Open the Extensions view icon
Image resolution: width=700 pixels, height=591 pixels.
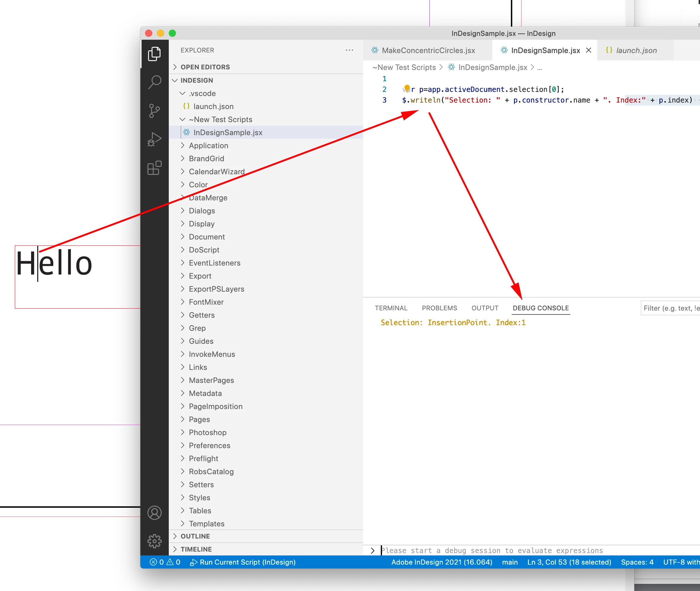(154, 167)
